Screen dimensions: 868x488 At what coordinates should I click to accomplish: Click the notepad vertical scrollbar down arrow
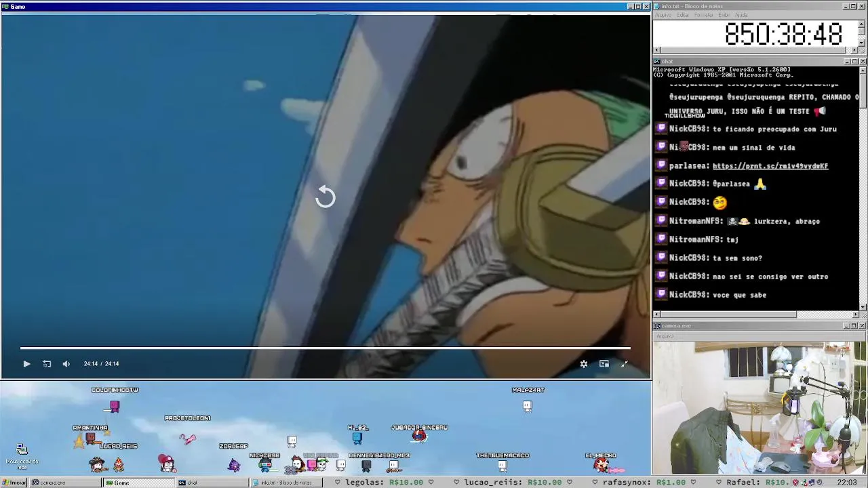(x=863, y=43)
